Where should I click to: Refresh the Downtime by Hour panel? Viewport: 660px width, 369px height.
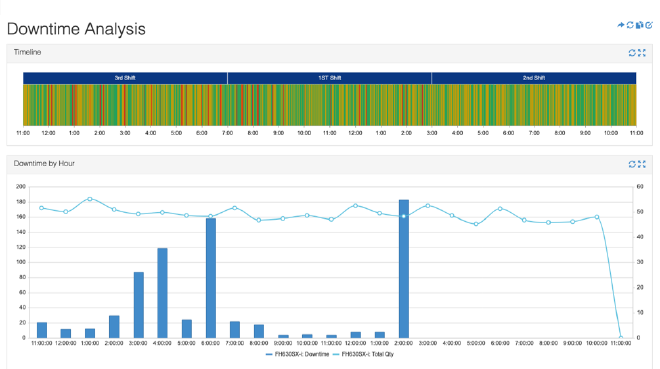click(x=632, y=164)
